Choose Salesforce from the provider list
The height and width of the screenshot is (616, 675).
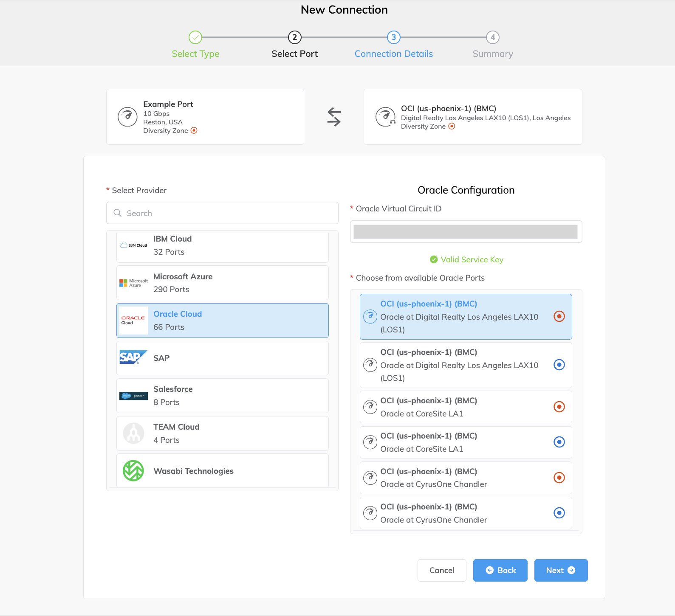coord(222,396)
